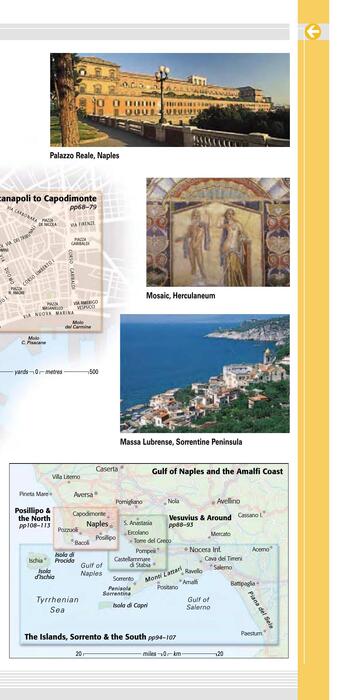The width and height of the screenshot is (364, 700).
Task: Click Nola on the regional map
Action: click(x=173, y=501)
